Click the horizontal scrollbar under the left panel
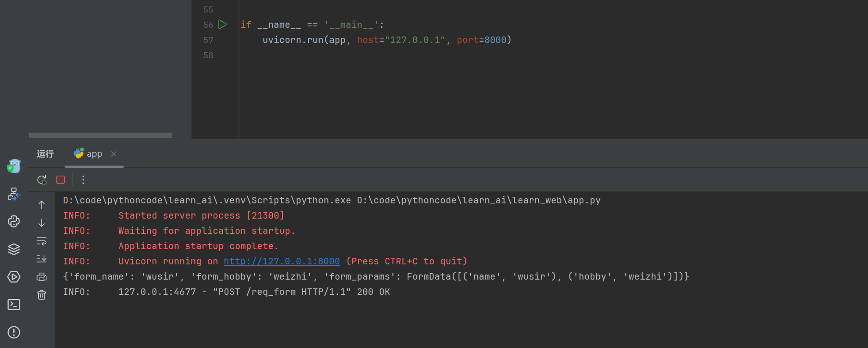This screenshot has height=348, width=868. (100, 135)
